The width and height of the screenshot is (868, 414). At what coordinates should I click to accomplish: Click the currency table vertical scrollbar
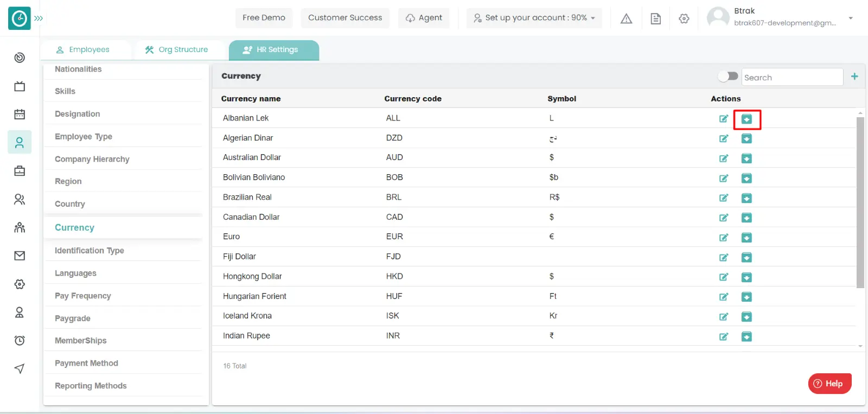point(860,202)
